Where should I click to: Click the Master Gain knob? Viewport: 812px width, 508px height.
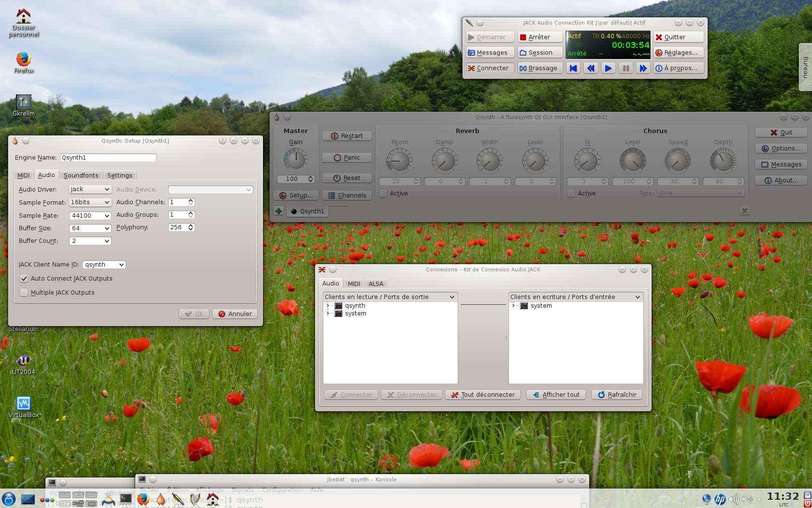point(295,159)
